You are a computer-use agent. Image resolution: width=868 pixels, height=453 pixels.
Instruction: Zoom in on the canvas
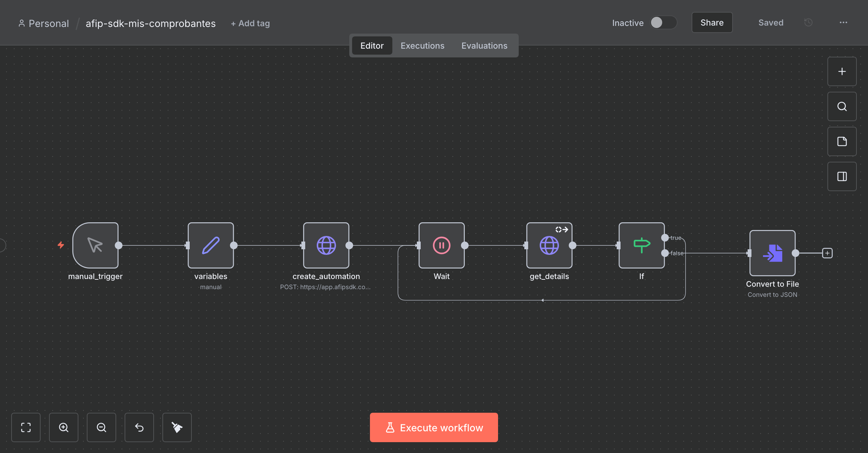(63, 427)
